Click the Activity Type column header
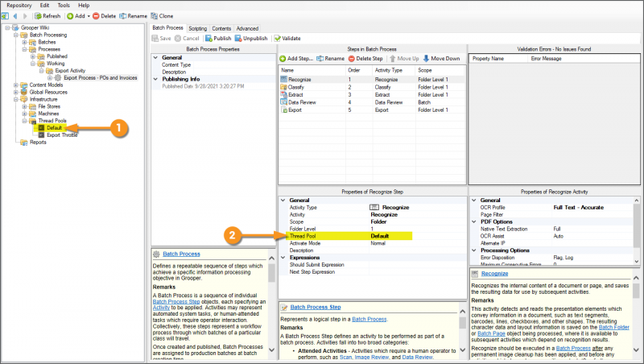This screenshot has height=364, width=644. coord(389,70)
